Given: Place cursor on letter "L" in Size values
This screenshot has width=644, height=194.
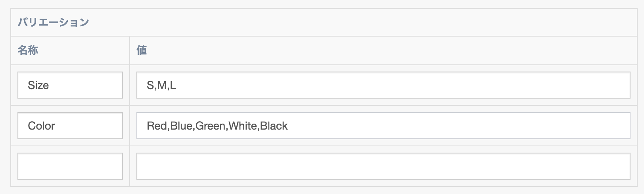Looking at the screenshot, I should 173,85.
